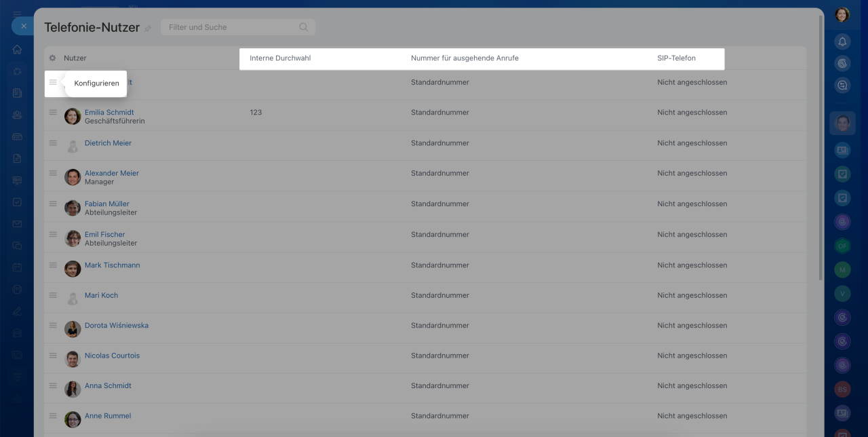The height and width of the screenshot is (437, 868).
Task: Sort by the Nutzer column header
Action: click(75, 58)
